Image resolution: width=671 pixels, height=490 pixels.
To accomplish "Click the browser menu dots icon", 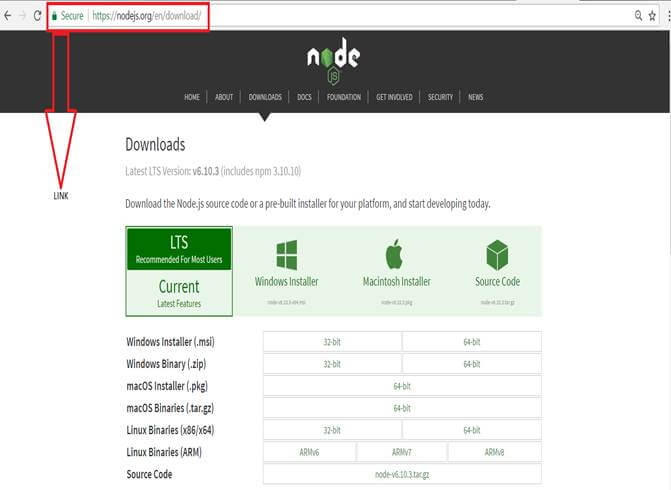I will coord(668,16).
